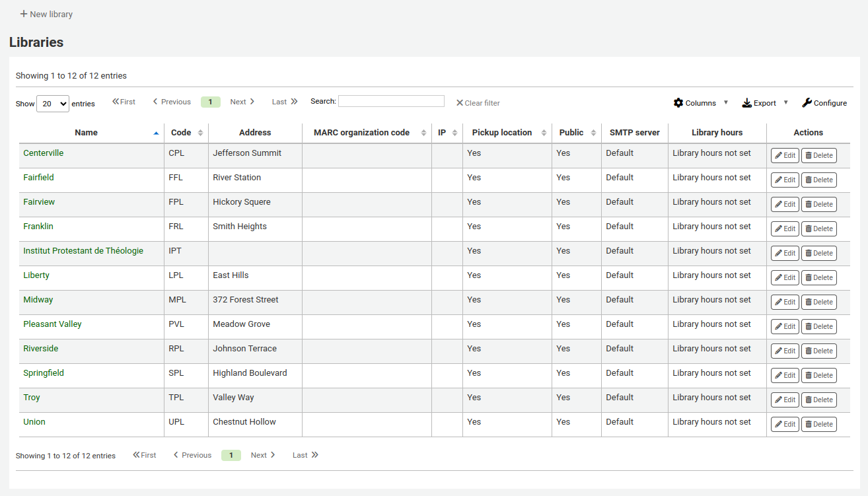Click the 'RPL' code cell
Viewport: 868px width, 496px height.
coord(186,351)
